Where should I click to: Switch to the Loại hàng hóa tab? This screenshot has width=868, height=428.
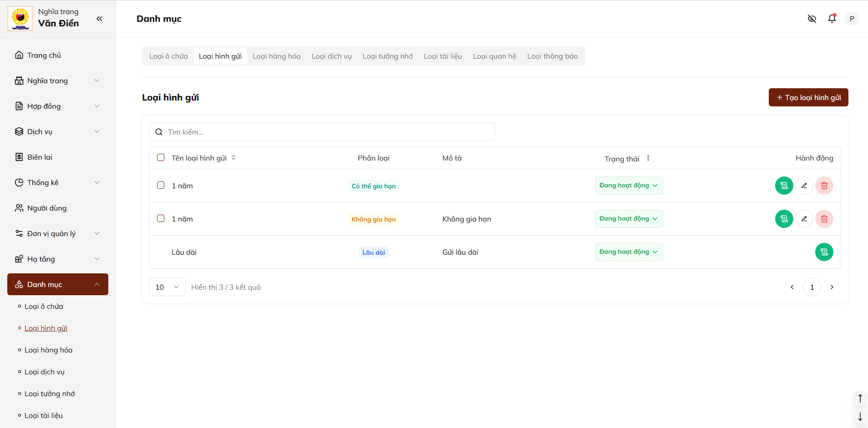pos(276,56)
